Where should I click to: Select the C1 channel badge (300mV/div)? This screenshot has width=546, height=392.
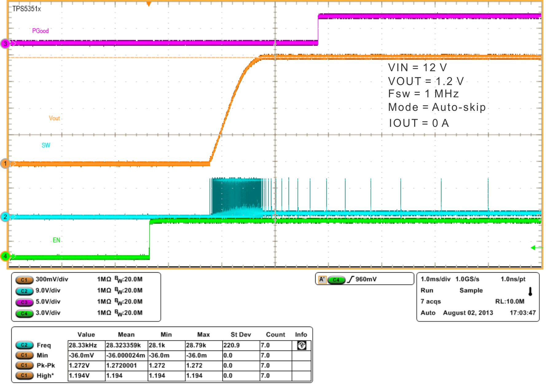click(x=24, y=280)
